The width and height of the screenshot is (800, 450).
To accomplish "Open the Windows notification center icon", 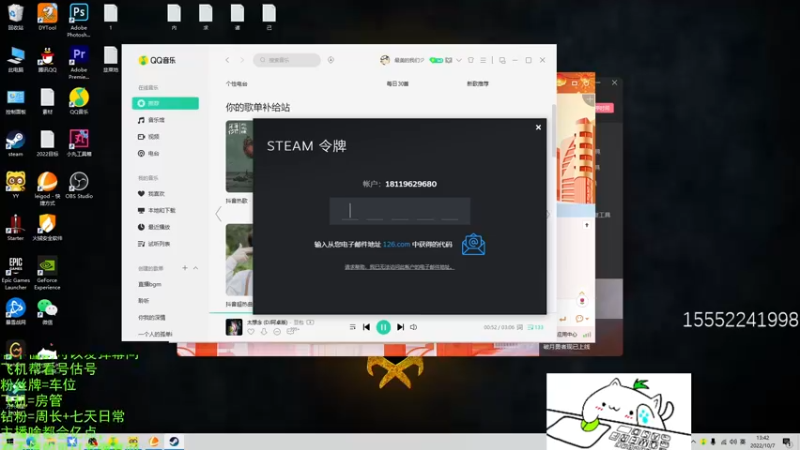I will pos(787,442).
